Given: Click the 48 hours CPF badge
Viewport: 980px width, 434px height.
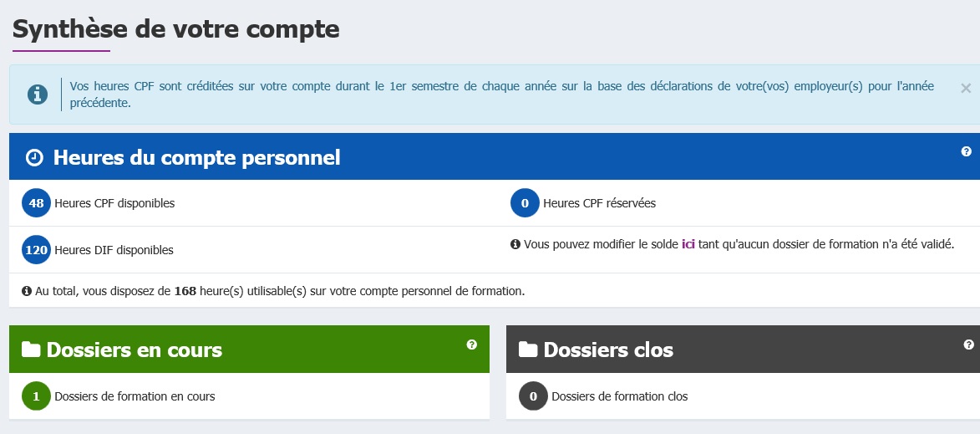Looking at the screenshot, I should tap(36, 203).
